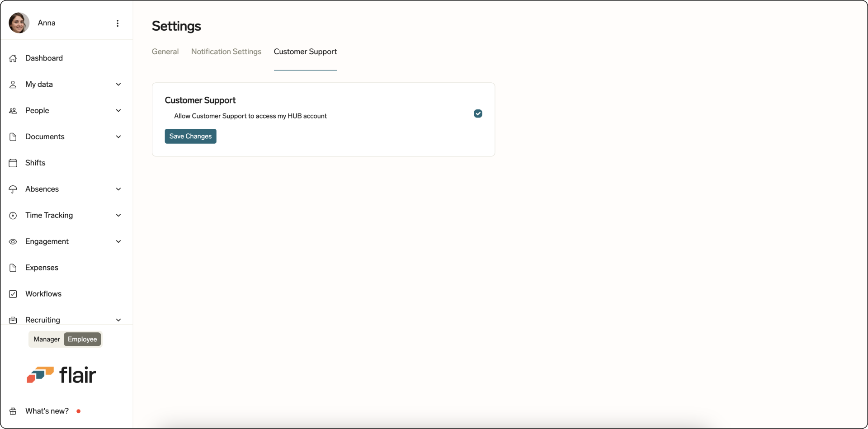Click the globe icon next to What's new

(13, 411)
